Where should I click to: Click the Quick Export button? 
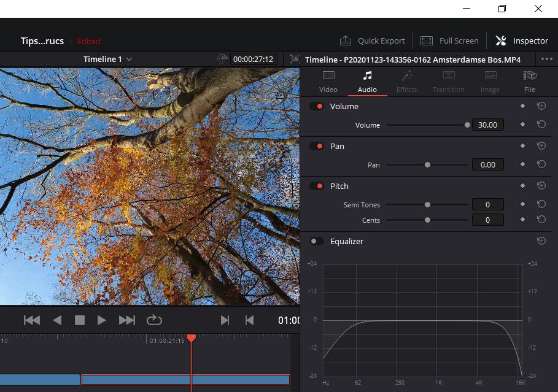[373, 41]
